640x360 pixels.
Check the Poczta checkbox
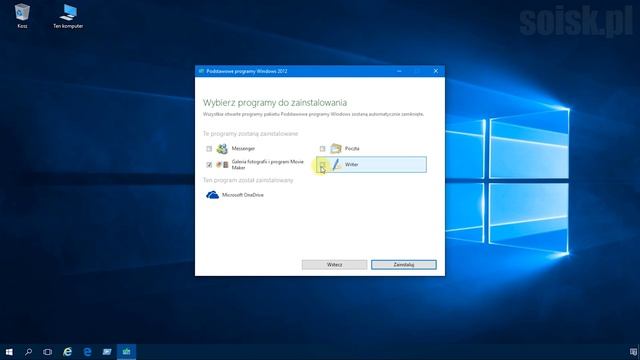coord(322,149)
